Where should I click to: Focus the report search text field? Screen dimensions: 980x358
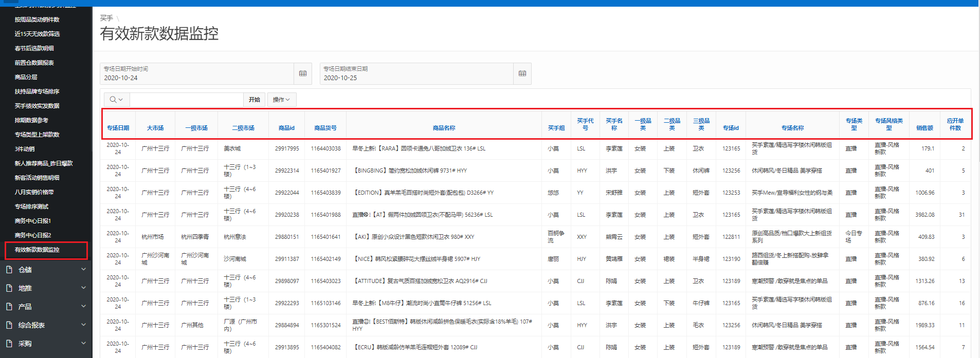click(186, 100)
